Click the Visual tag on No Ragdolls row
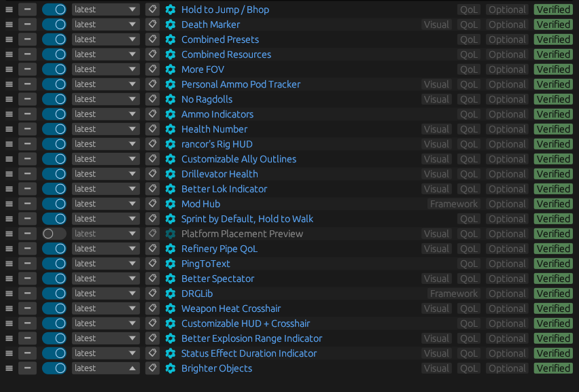Viewport: 579px width, 392px height. pyautogui.click(x=436, y=99)
